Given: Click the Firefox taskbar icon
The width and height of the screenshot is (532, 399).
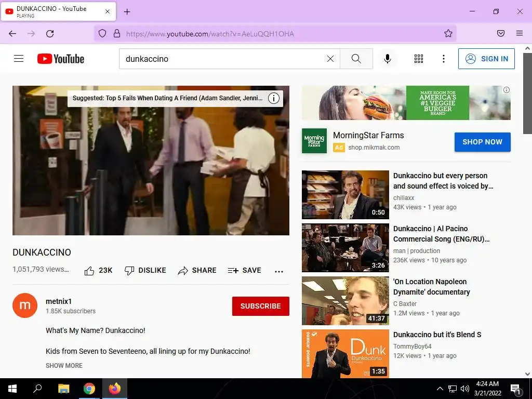Looking at the screenshot, I should [x=115, y=389].
